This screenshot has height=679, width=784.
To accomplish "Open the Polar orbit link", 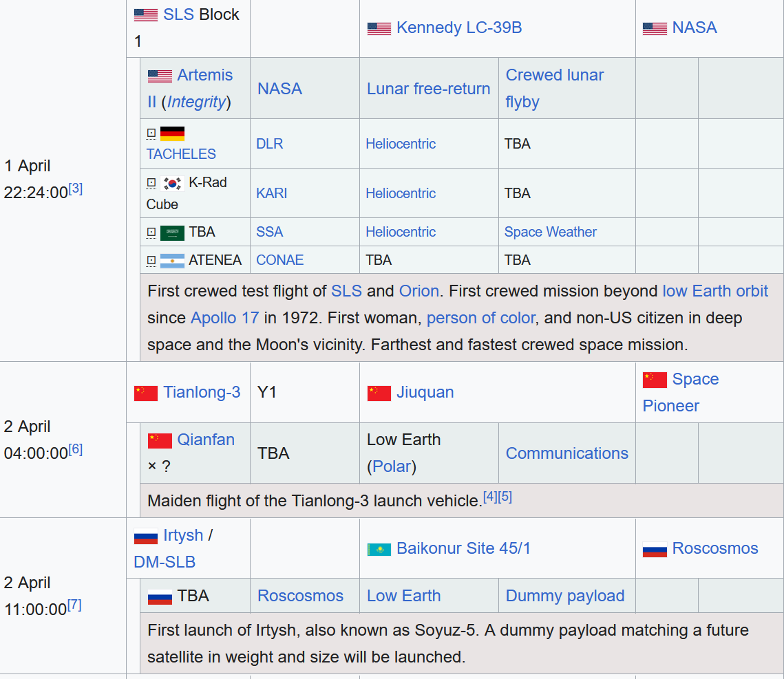I will 392,466.
